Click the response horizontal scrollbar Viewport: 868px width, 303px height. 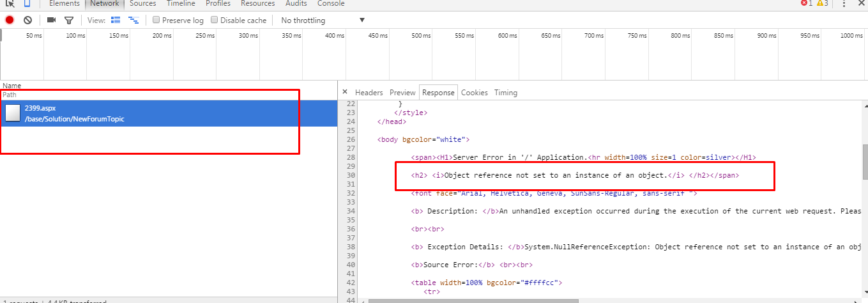[473, 300]
